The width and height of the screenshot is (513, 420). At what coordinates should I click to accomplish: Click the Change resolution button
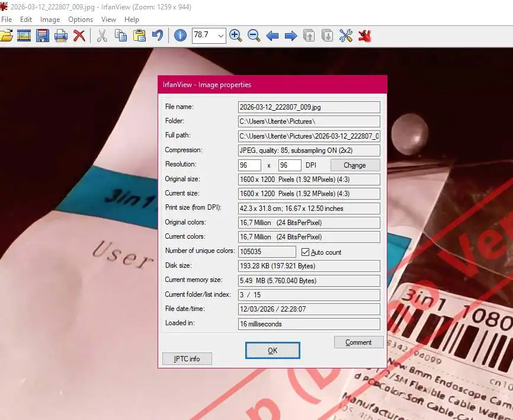click(355, 165)
